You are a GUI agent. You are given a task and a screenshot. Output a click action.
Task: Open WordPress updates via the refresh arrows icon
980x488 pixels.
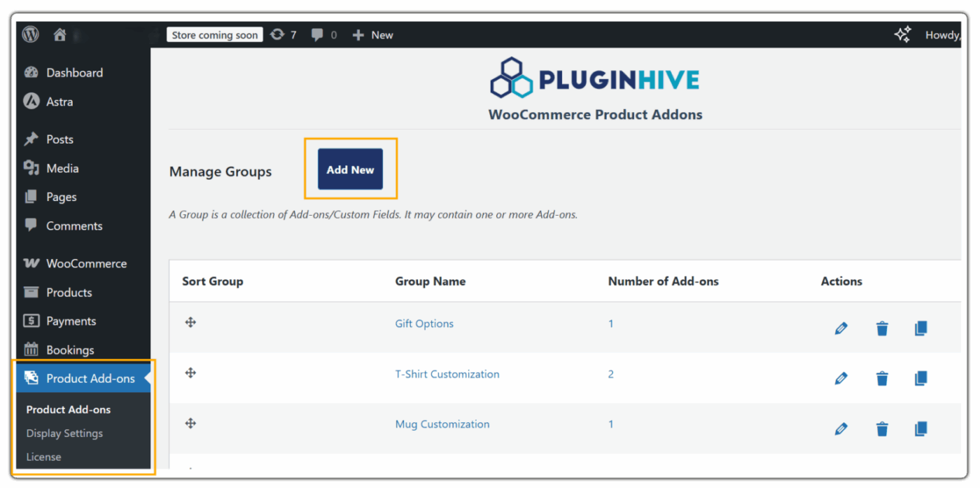click(x=279, y=34)
